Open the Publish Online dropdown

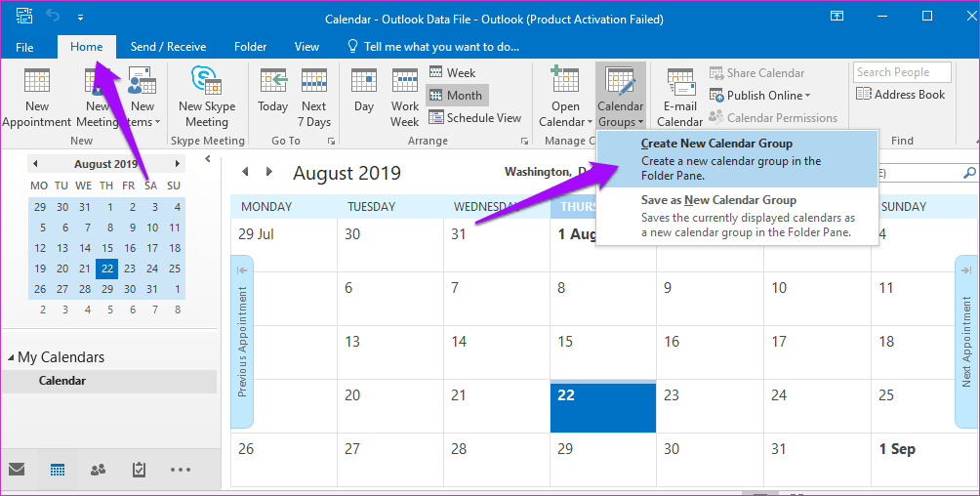tap(760, 95)
